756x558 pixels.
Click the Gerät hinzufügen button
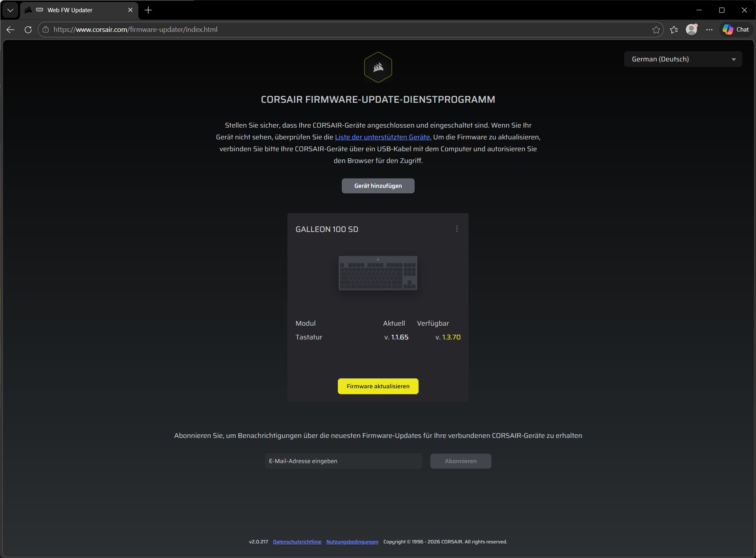378,186
